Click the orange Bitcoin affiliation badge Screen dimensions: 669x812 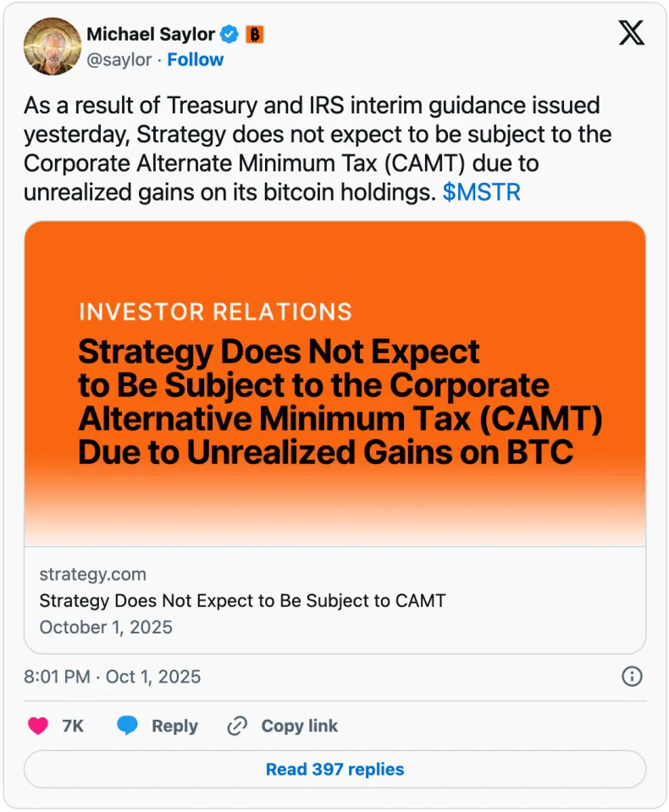[x=255, y=35]
